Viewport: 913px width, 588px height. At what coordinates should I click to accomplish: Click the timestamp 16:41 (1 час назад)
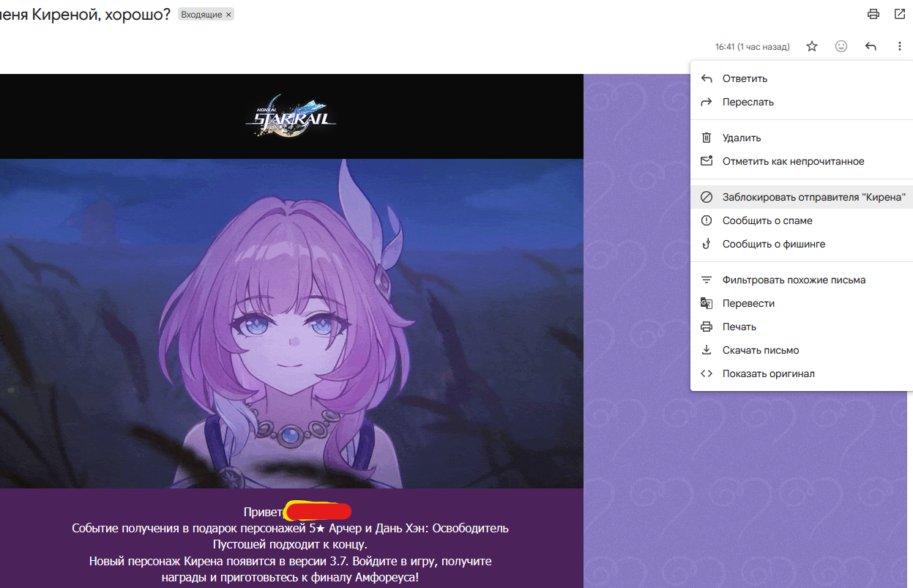pyautogui.click(x=752, y=47)
